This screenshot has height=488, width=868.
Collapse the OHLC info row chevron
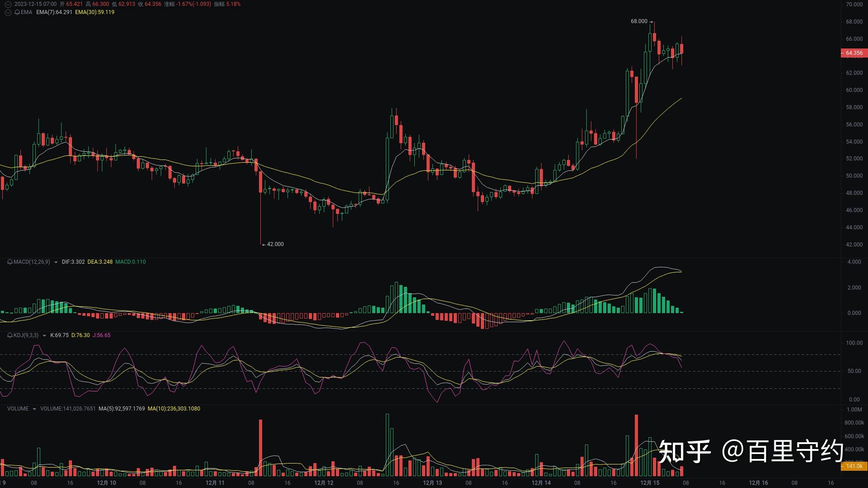[x=8, y=4]
